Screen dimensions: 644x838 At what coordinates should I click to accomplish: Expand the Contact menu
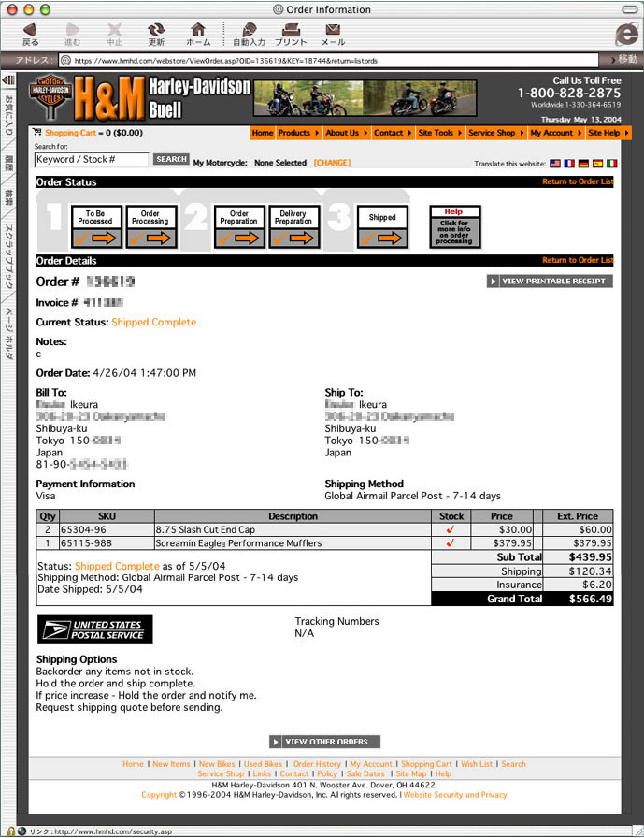tap(393, 133)
